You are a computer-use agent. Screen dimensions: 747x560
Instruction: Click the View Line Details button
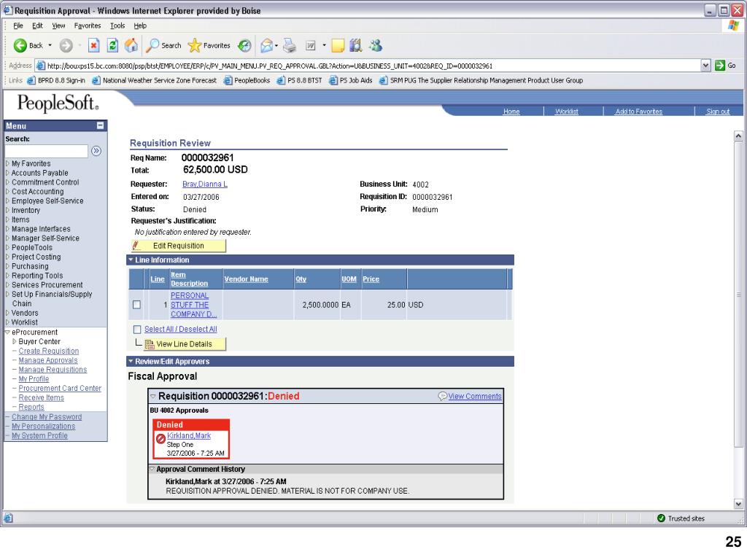185,344
